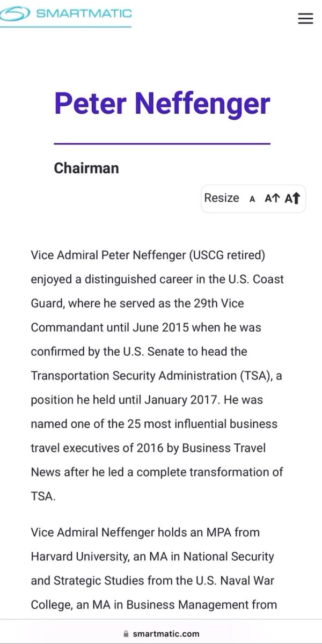Click the padlock icon in the address bar

click(127, 633)
